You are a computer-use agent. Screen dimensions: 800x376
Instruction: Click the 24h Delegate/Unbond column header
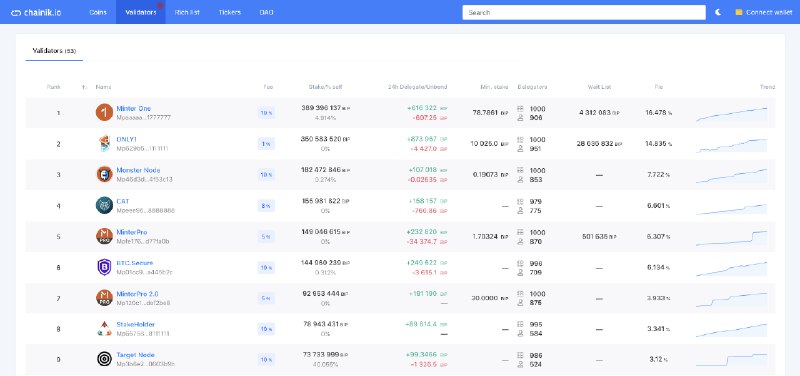417,87
